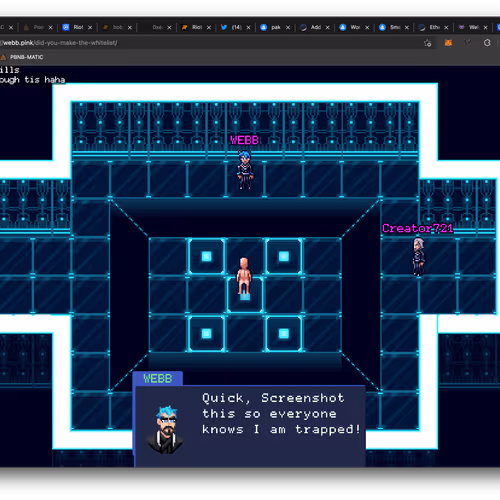The image size is (500, 500).
Task: Click the WEBB character sprite
Action: click(x=245, y=170)
